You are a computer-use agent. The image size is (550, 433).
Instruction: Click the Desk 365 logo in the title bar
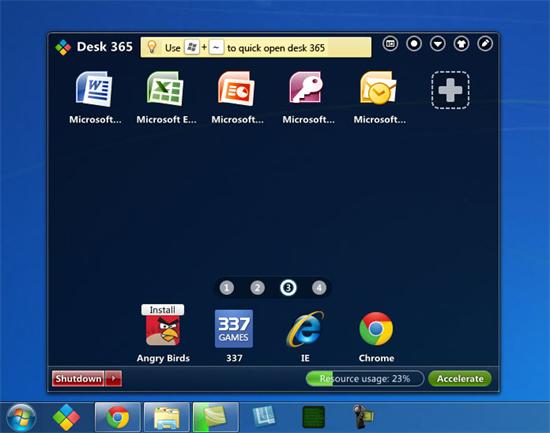(63, 47)
